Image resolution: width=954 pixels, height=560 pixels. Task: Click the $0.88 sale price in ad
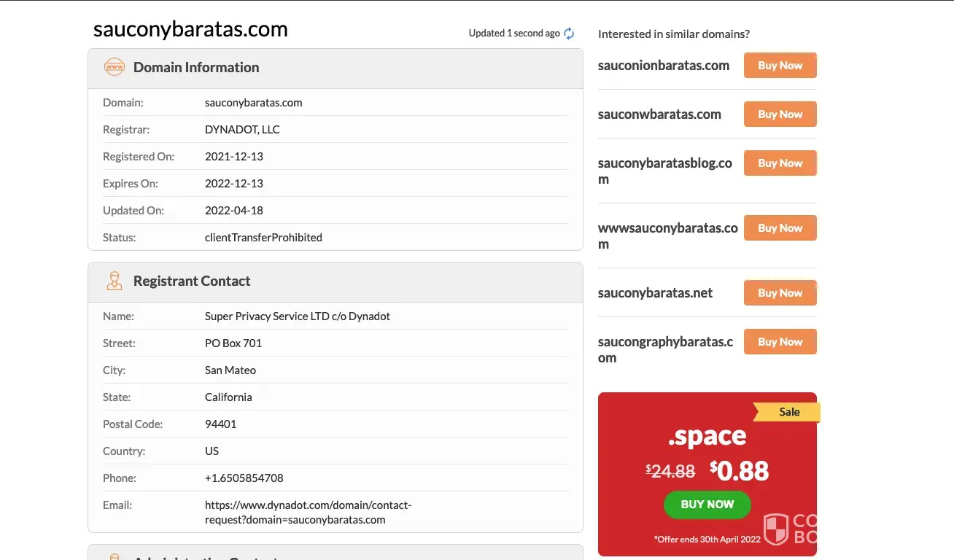click(x=739, y=470)
